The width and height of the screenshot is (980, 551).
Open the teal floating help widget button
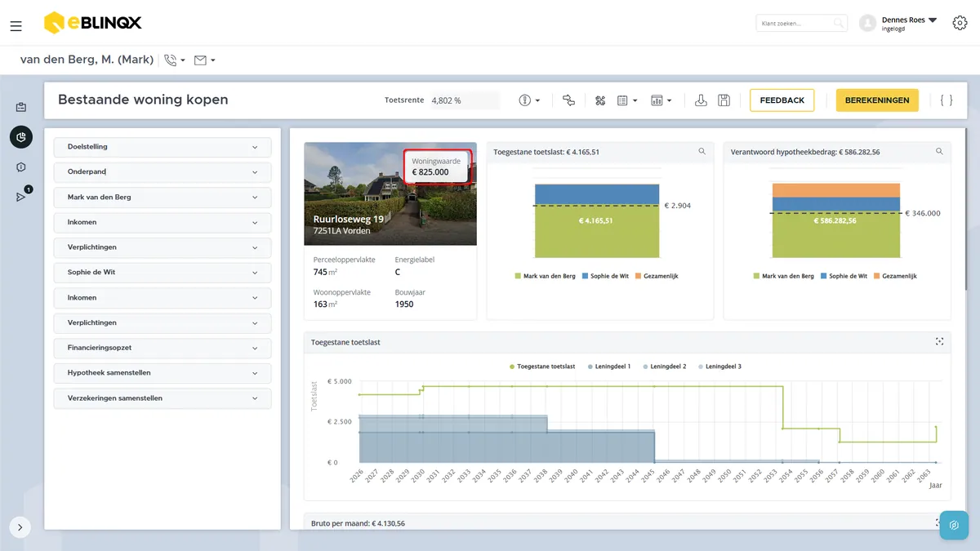954,526
